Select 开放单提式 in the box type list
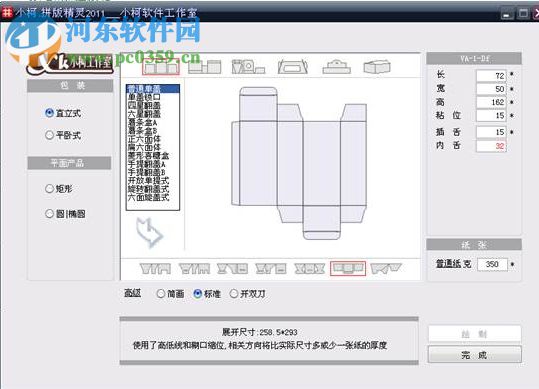 tap(153, 180)
